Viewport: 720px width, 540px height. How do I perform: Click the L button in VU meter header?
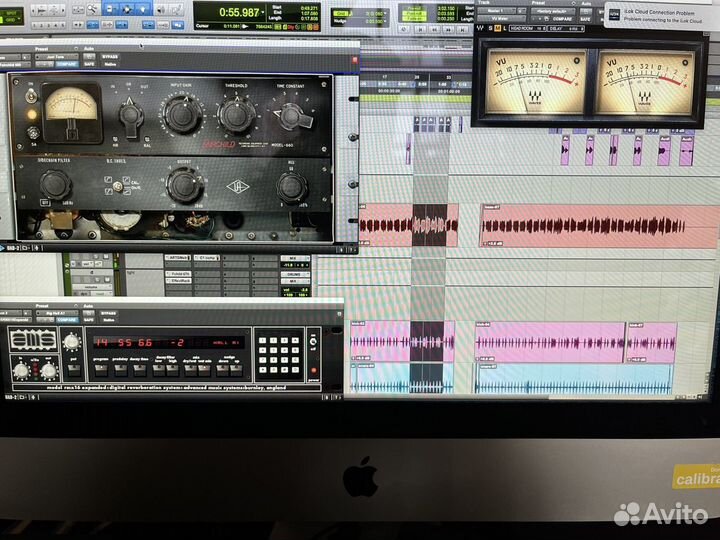point(505,28)
